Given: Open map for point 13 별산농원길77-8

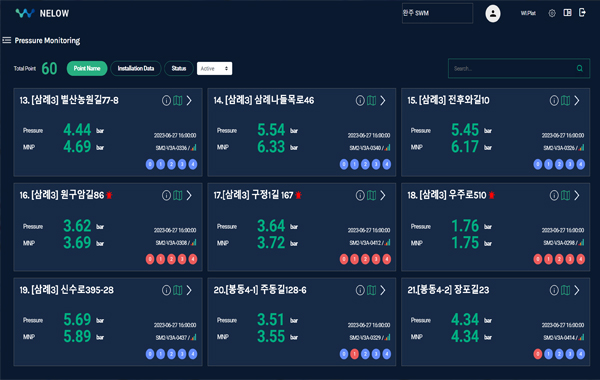Looking at the screenshot, I should (x=178, y=101).
